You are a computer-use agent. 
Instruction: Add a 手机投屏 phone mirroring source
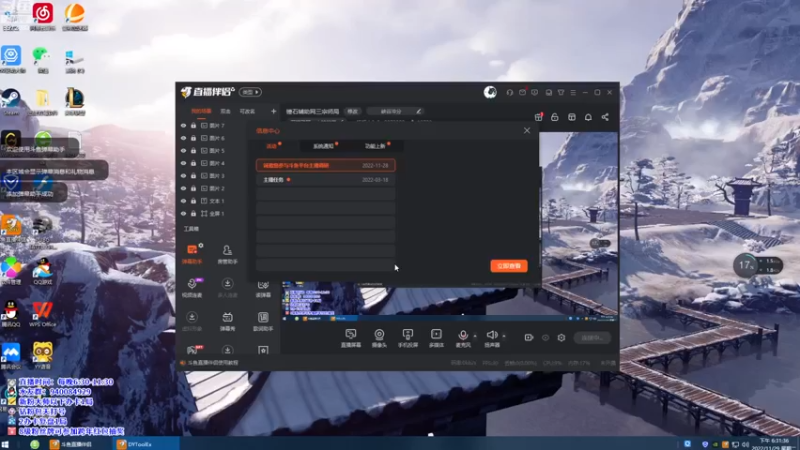408,338
